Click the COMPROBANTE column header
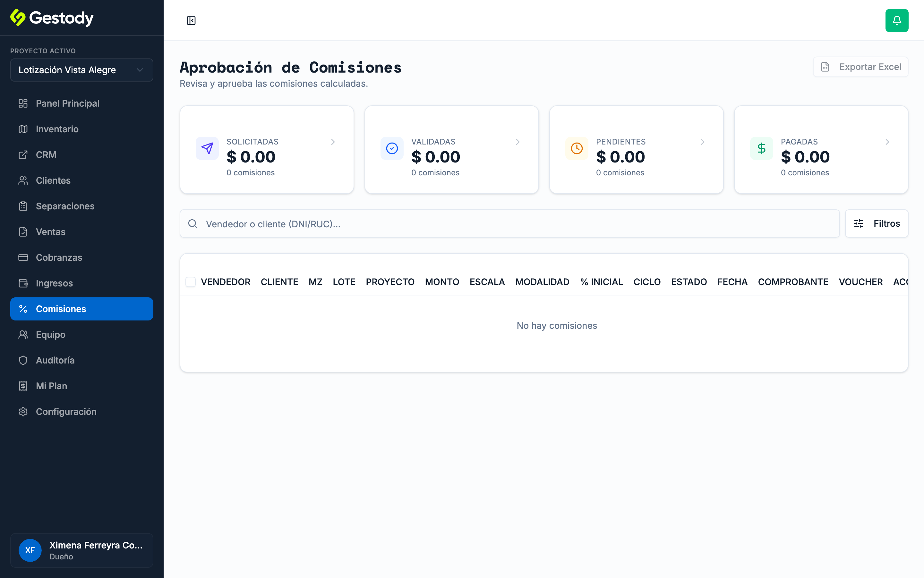The width and height of the screenshot is (924, 578). point(793,282)
